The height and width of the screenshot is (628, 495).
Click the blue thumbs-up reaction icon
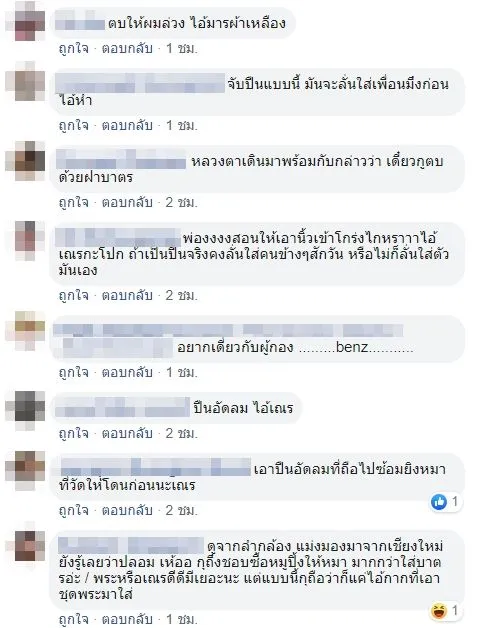439,501
